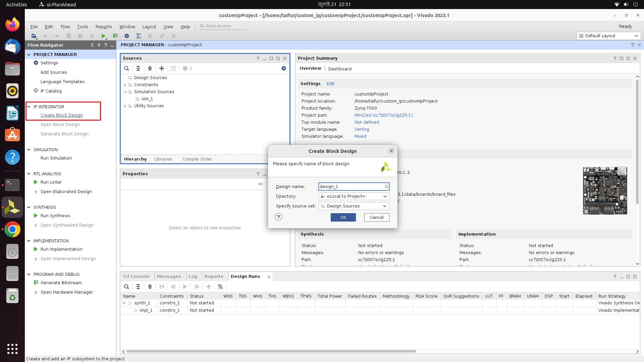This screenshot has height=362, width=644.
Task: Click the search icon in Sources panel
Action: pyautogui.click(x=126, y=68)
